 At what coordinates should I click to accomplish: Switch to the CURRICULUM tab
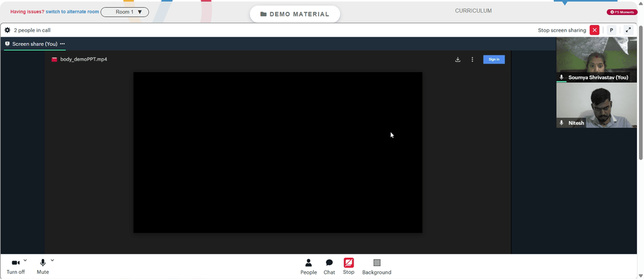pyautogui.click(x=473, y=11)
